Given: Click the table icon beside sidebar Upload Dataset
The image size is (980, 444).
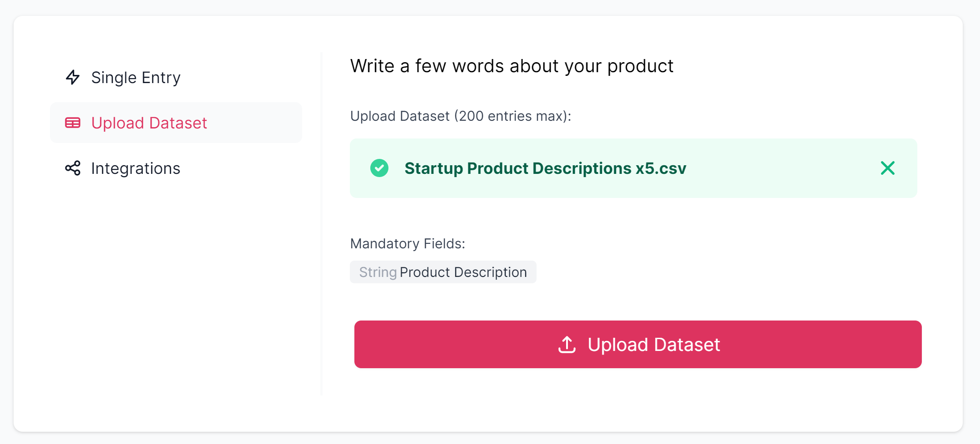Looking at the screenshot, I should 73,123.
